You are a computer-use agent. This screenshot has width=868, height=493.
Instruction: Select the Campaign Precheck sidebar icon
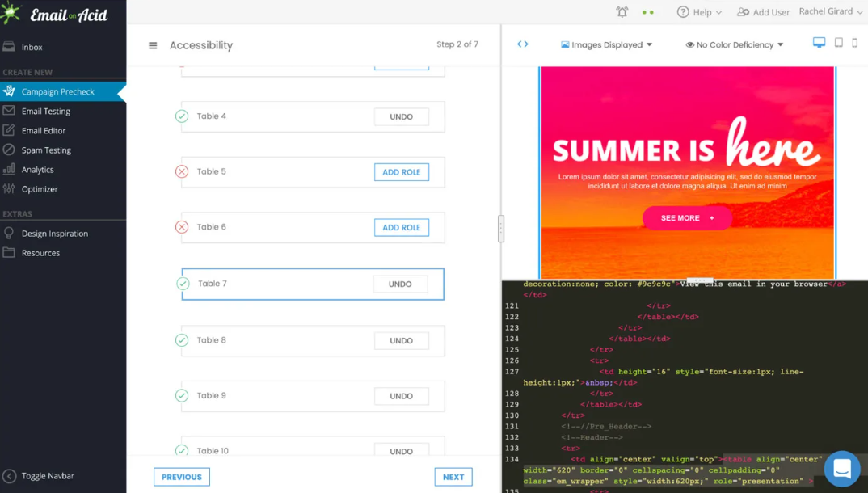coord(9,91)
